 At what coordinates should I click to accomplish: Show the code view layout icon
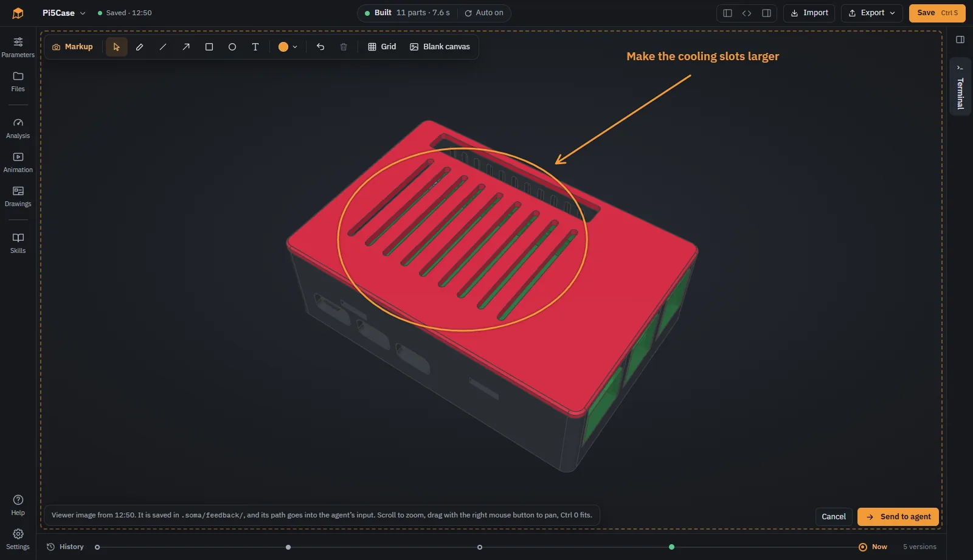[747, 13]
